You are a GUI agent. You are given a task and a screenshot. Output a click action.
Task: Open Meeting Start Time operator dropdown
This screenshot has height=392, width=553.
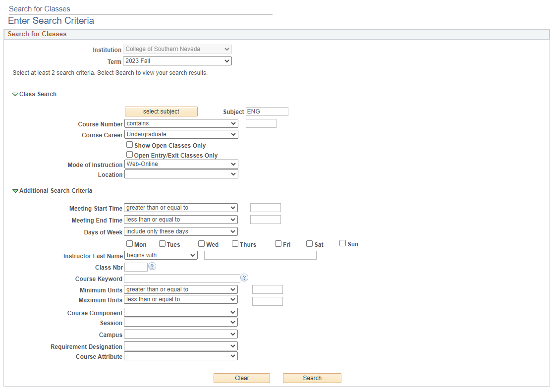coord(181,208)
